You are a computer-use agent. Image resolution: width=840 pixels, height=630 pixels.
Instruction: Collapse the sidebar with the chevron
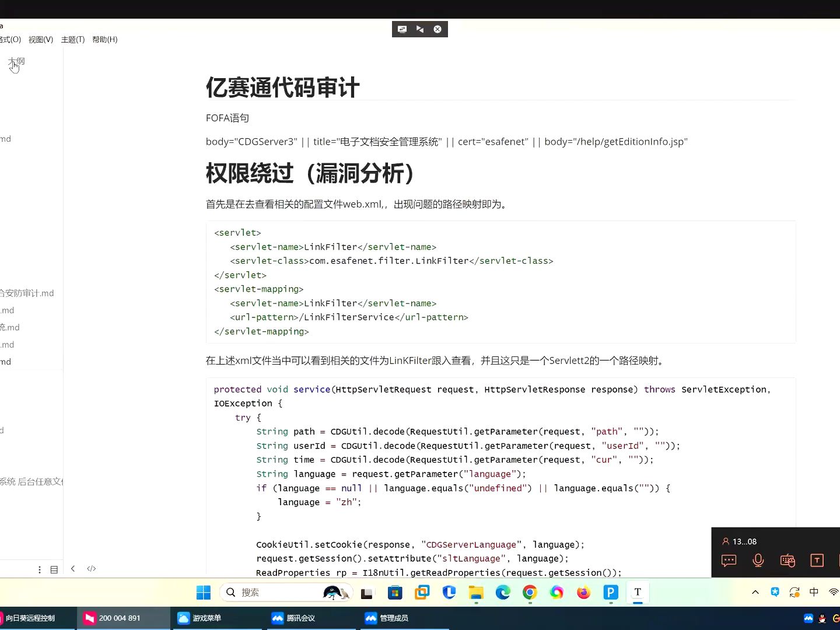[73, 569]
